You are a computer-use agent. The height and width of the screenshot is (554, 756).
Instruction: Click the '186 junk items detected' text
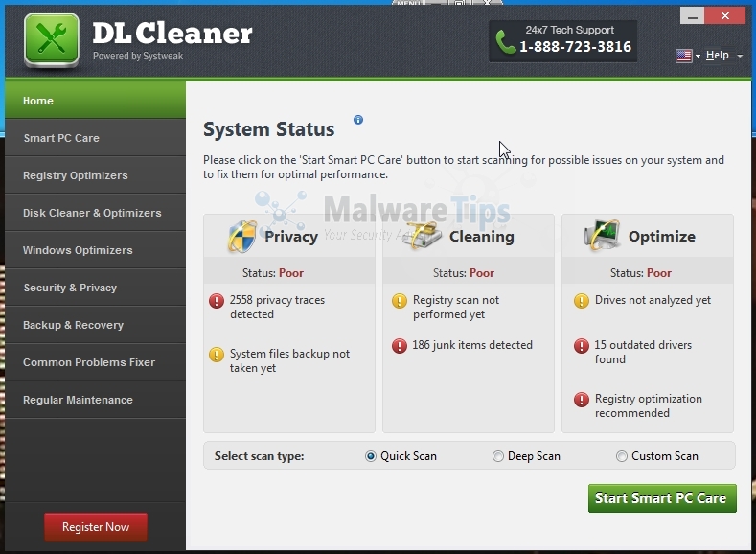point(472,345)
